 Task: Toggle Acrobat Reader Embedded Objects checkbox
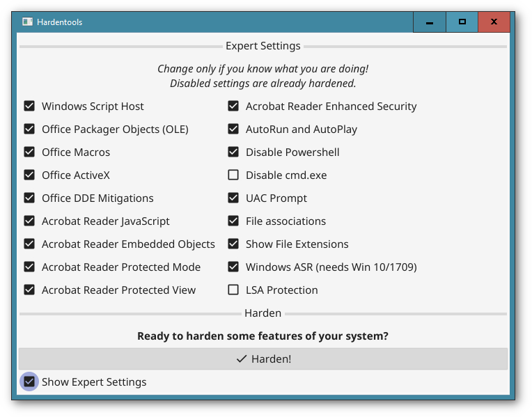click(x=29, y=244)
